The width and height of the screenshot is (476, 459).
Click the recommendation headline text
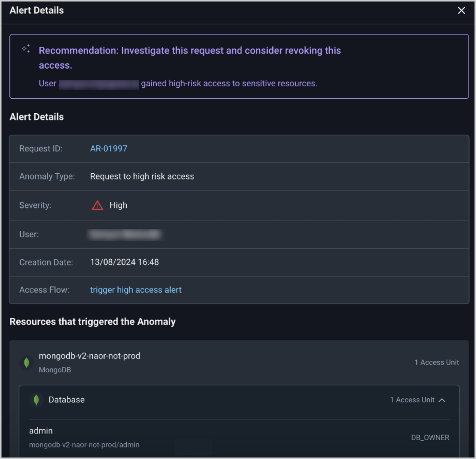(x=190, y=51)
